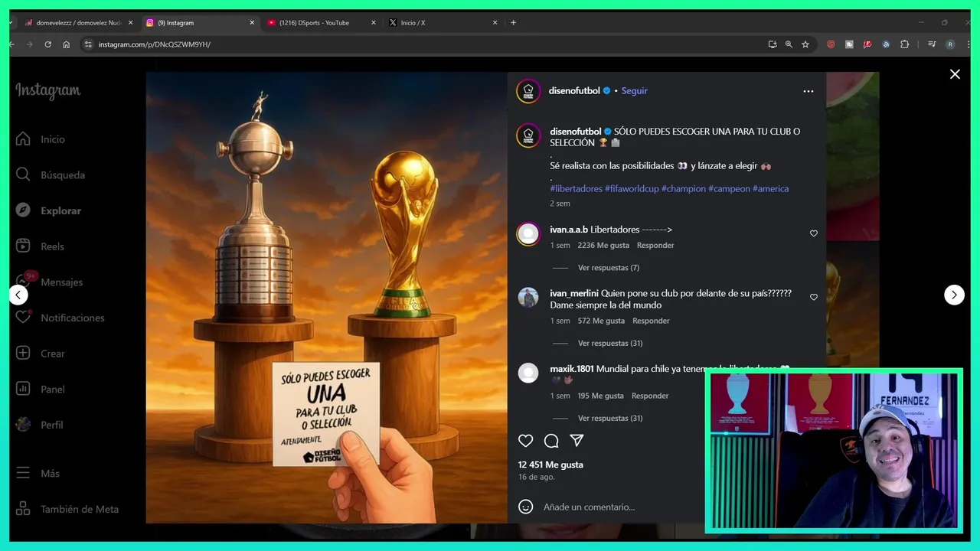
Task: Open a new browser tab
Action: click(513, 23)
